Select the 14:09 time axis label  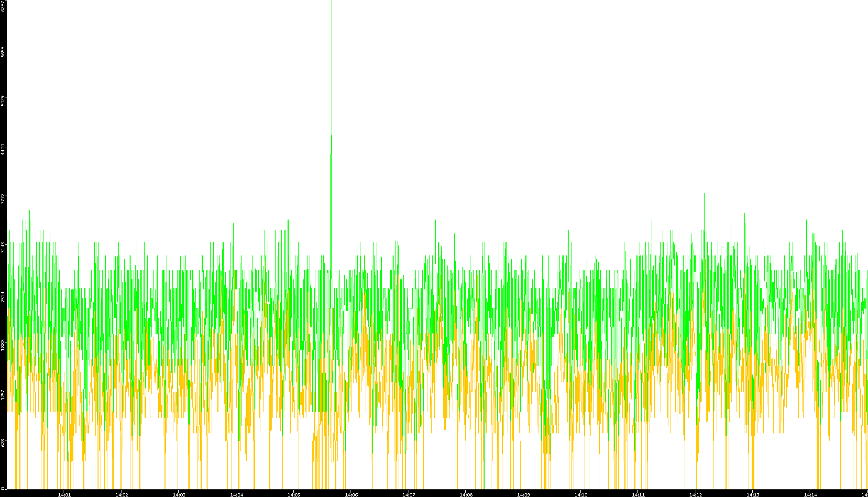pos(523,494)
